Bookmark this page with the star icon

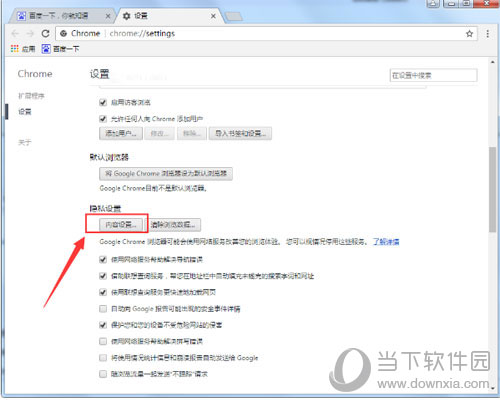[x=469, y=34]
